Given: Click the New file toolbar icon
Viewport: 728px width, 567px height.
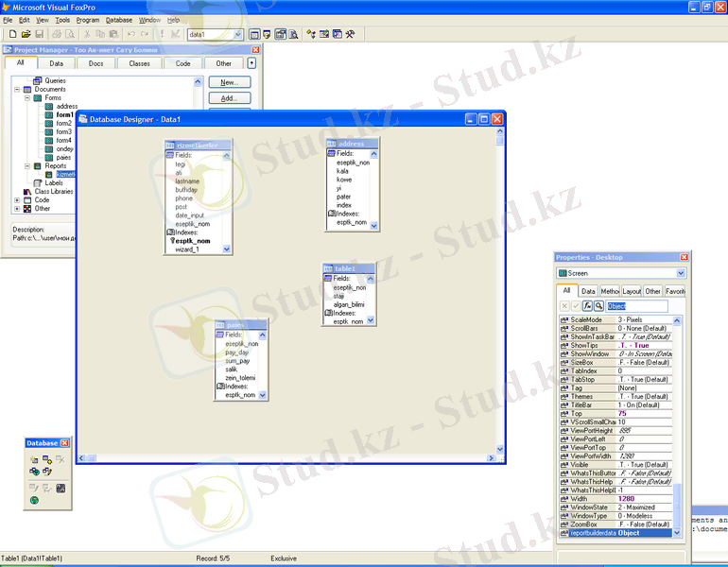Looking at the screenshot, I should 12,34.
